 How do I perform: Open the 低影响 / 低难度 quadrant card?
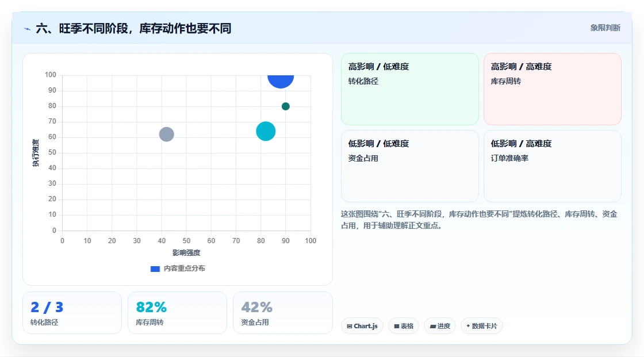(410, 166)
